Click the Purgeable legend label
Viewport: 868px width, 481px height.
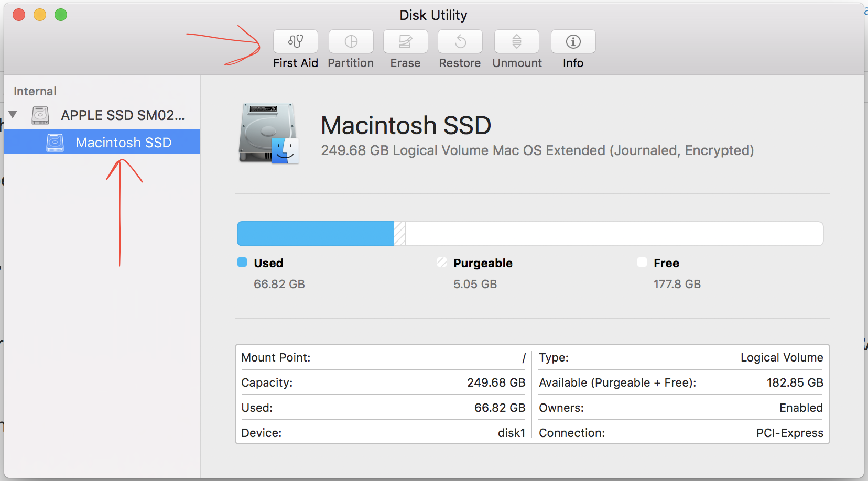click(x=483, y=263)
